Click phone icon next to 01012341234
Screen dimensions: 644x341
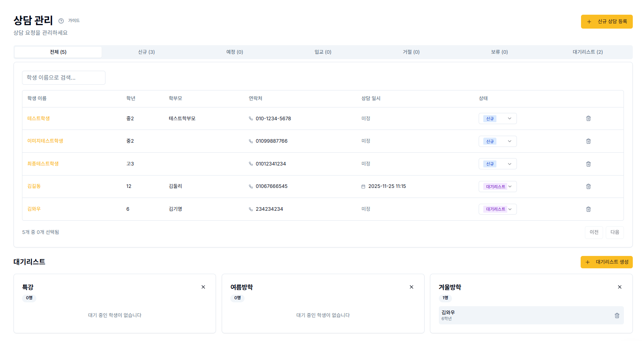pyautogui.click(x=251, y=164)
